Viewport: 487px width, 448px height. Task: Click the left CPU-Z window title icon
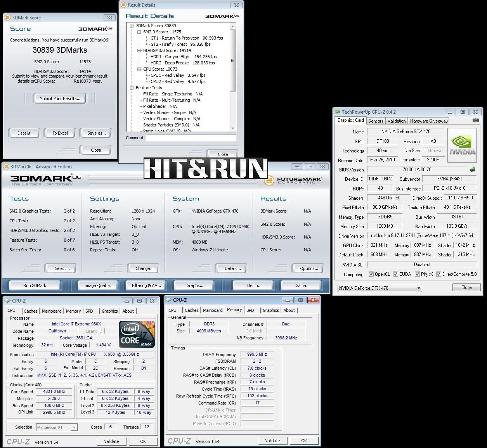coord(8,301)
